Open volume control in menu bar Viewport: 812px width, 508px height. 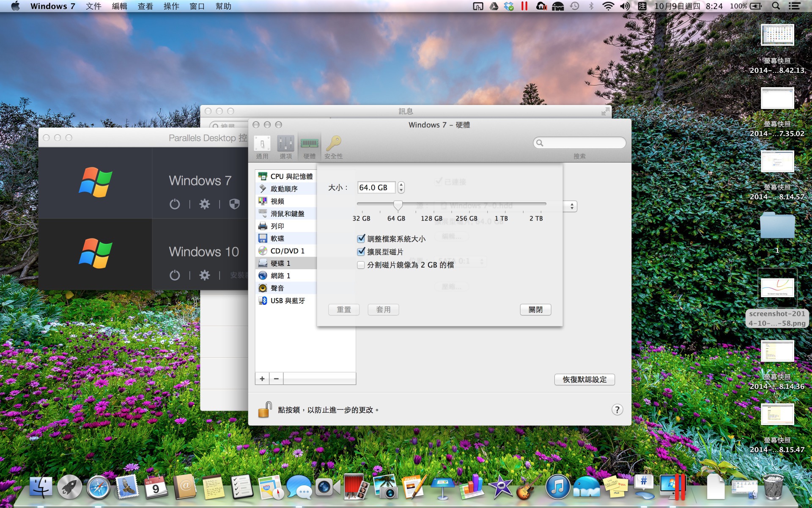625,6
